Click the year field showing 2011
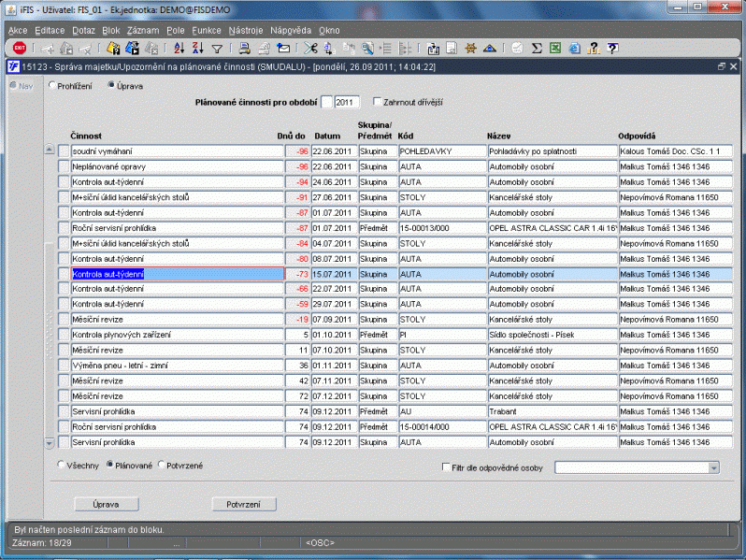 346,102
